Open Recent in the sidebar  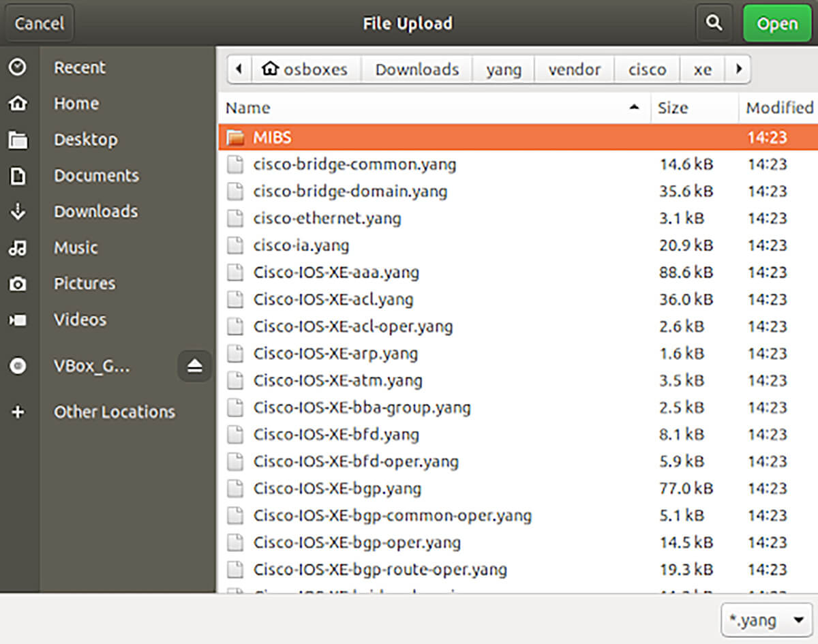[80, 67]
